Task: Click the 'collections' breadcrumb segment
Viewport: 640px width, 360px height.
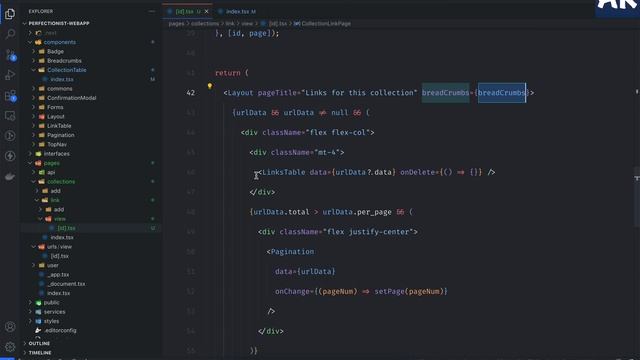Action: (x=205, y=24)
